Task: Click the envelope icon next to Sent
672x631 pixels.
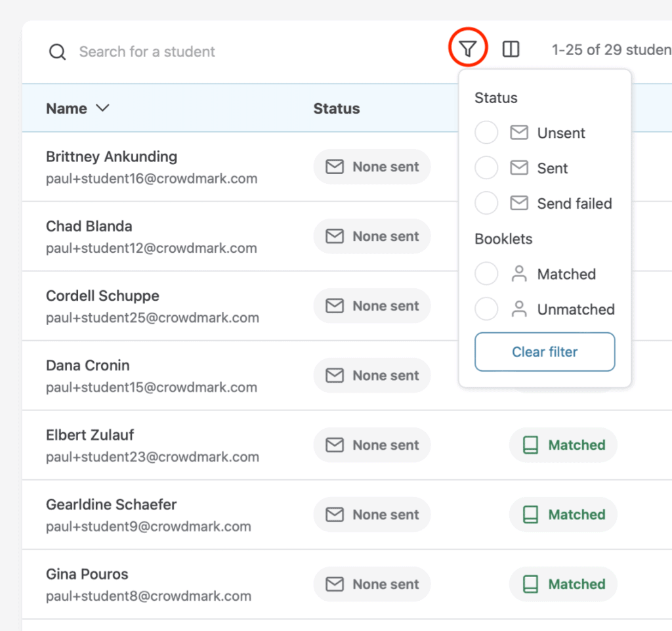Action: pyautogui.click(x=518, y=167)
